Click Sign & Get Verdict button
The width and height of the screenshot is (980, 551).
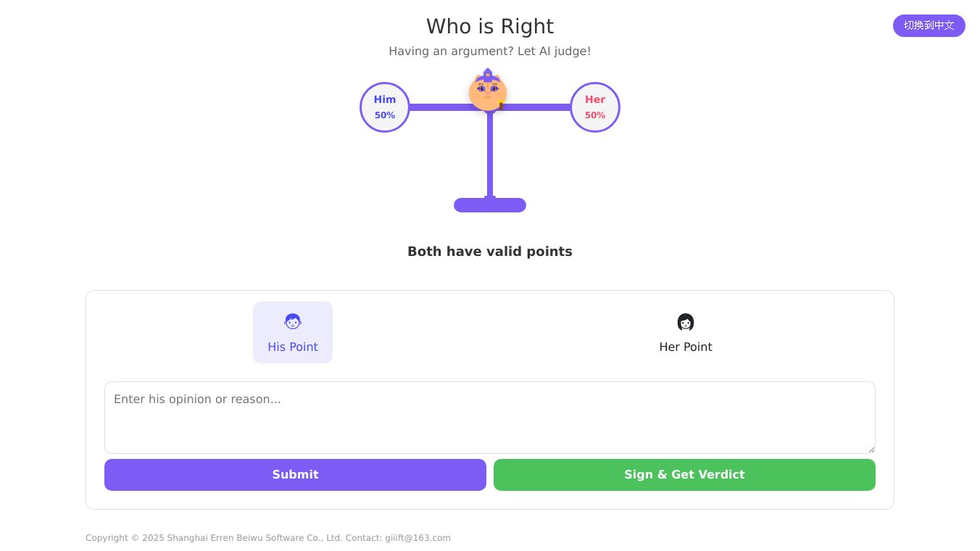tap(684, 475)
